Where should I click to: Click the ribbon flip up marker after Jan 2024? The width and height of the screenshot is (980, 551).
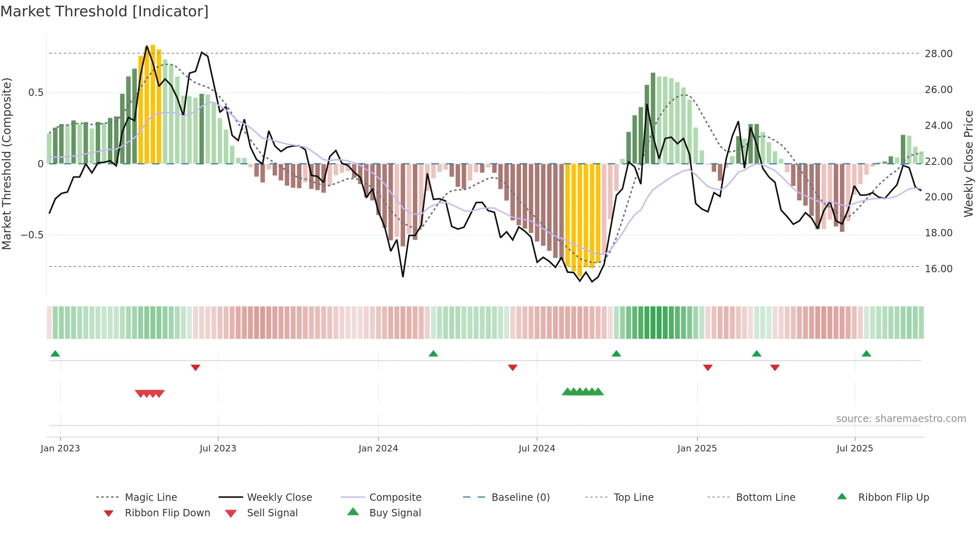pos(433,353)
